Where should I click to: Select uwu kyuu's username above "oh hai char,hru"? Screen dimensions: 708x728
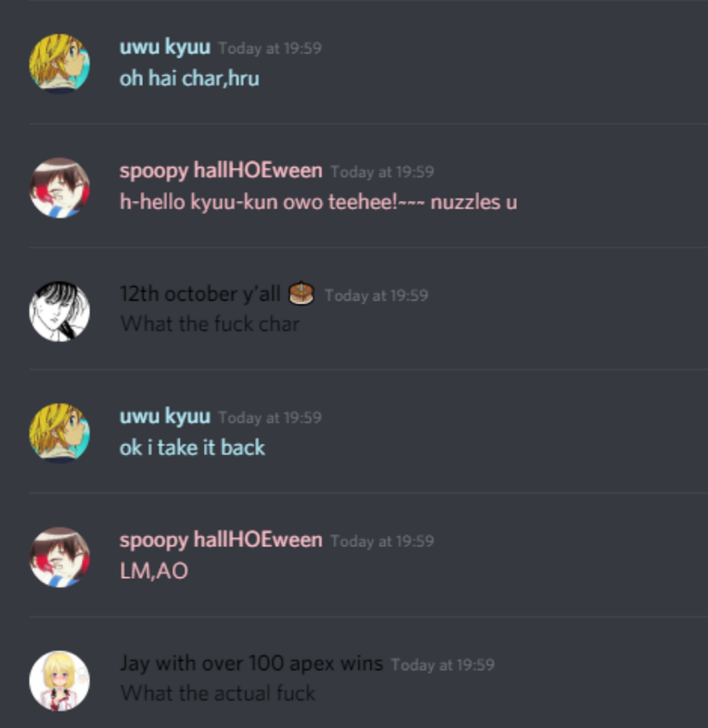165,47
